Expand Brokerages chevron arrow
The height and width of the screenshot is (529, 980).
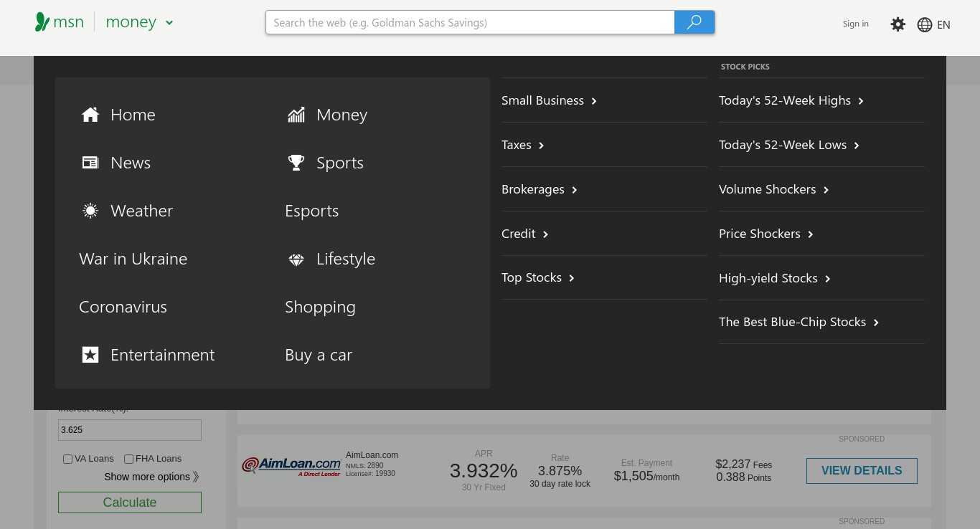[x=575, y=190]
